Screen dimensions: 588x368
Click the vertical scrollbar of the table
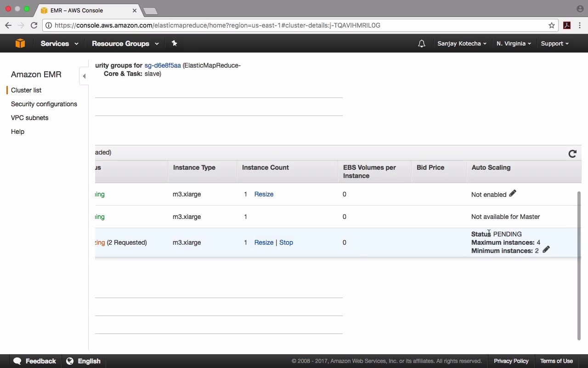click(x=579, y=266)
